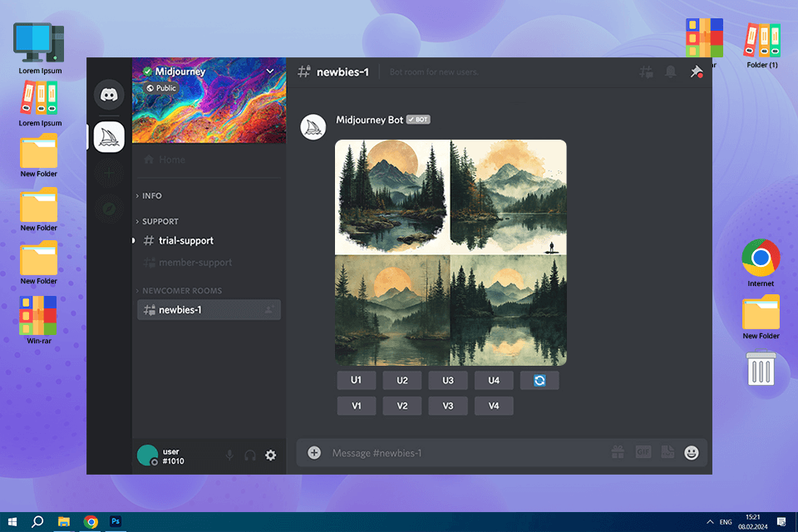Open the gift icon in message bar
This screenshot has width=798, height=532.
coord(618,452)
